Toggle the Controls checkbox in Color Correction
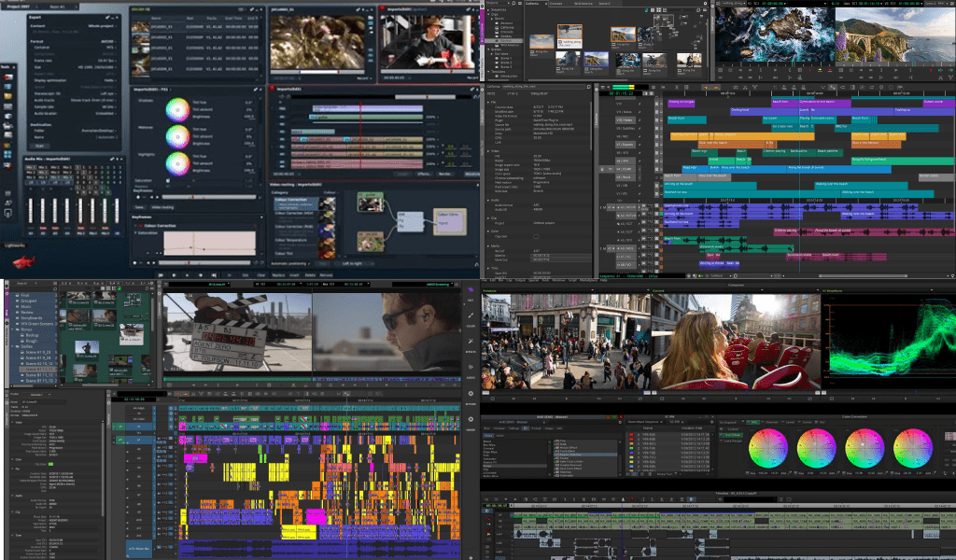 pyautogui.click(x=722, y=429)
